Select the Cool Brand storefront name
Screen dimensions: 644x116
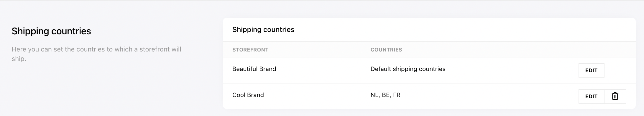pyautogui.click(x=248, y=95)
